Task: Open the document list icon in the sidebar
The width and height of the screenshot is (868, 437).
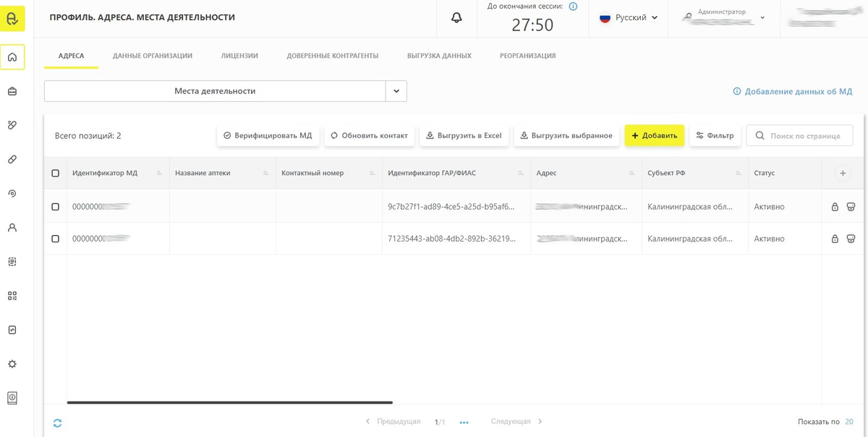Action: pos(12,261)
